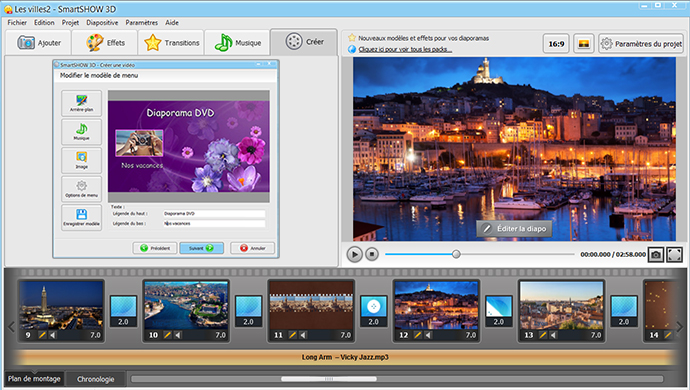The width and height of the screenshot is (690, 390).
Task: Click the Précédent button
Action: pos(155,248)
